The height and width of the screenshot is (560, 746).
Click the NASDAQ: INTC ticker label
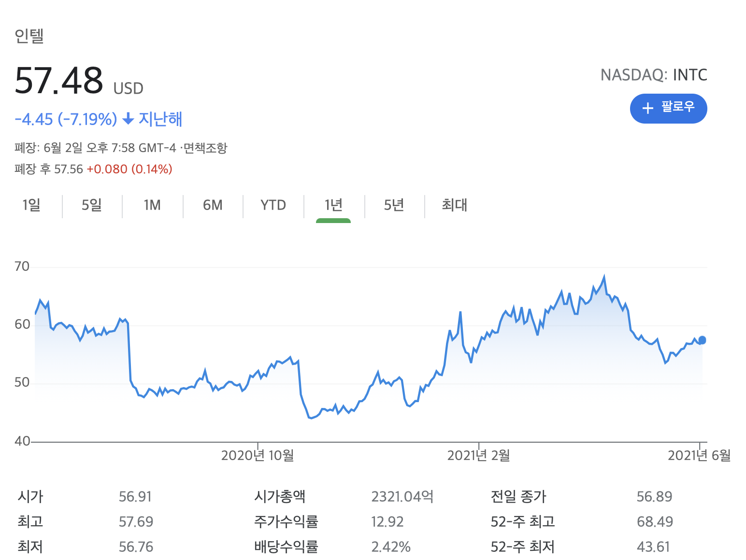click(654, 75)
